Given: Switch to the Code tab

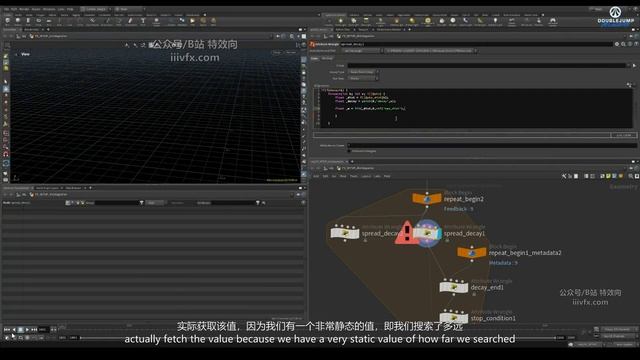Looking at the screenshot, I should point(315,58).
